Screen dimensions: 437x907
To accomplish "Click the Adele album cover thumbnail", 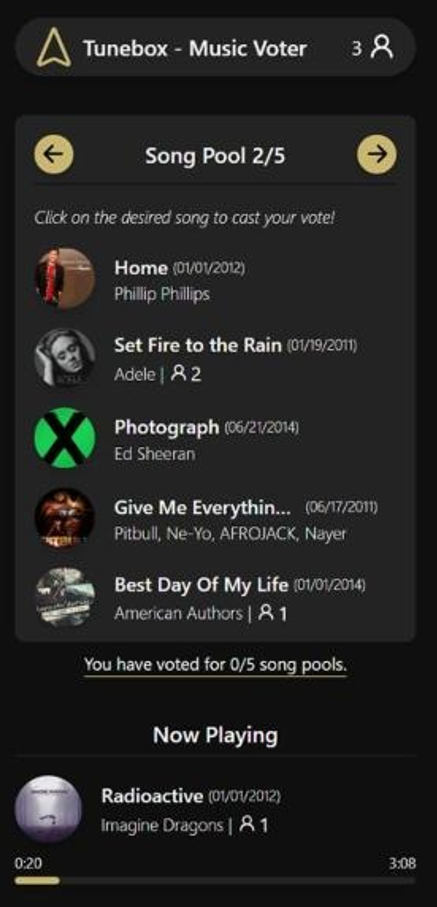I will [x=65, y=358].
